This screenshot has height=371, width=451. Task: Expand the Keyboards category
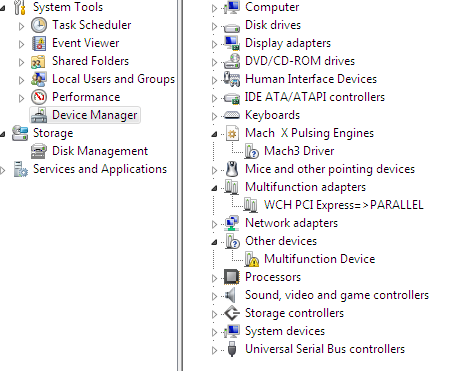tap(214, 116)
